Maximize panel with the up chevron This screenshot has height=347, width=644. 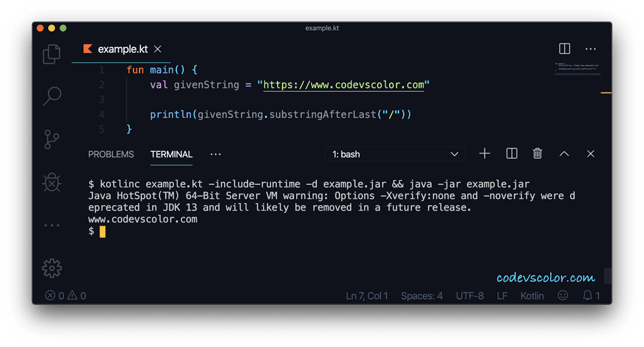(x=564, y=154)
